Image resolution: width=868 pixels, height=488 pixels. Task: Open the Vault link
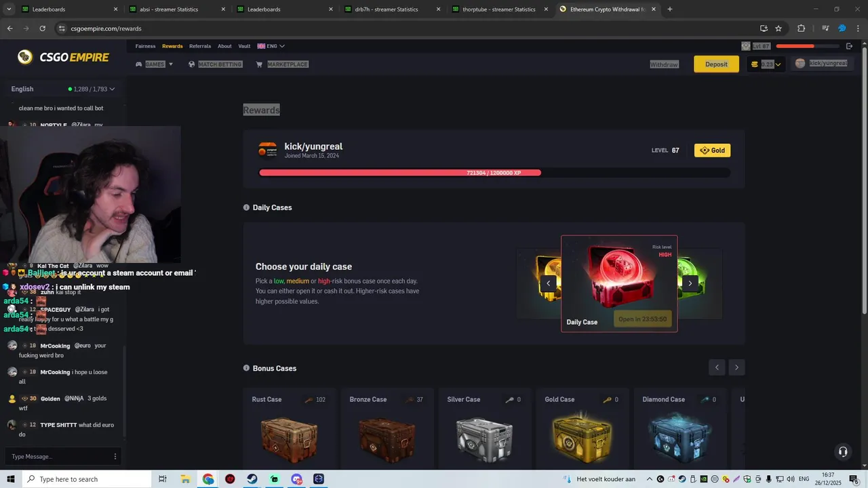pyautogui.click(x=244, y=46)
